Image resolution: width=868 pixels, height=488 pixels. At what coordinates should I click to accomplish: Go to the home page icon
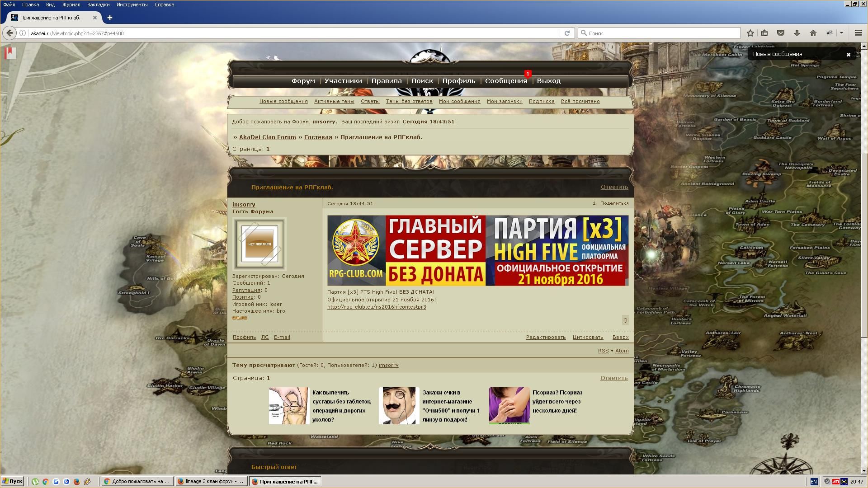(x=813, y=33)
